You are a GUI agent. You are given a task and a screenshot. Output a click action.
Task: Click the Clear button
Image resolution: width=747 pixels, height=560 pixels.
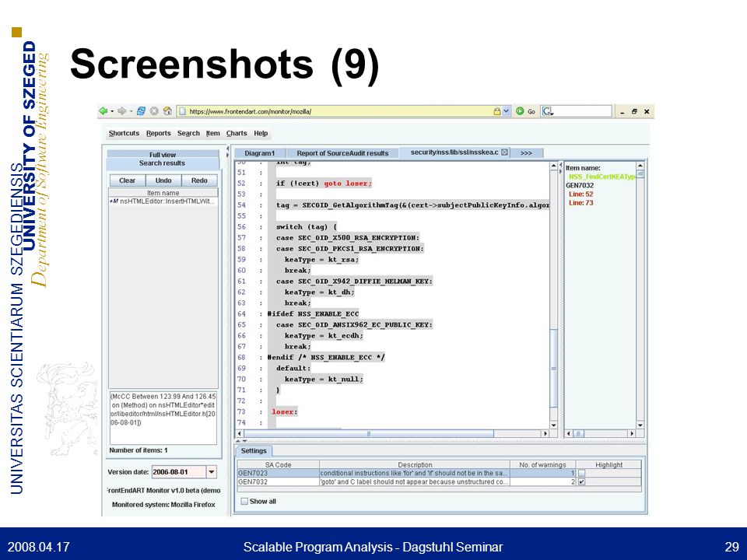[127, 180]
